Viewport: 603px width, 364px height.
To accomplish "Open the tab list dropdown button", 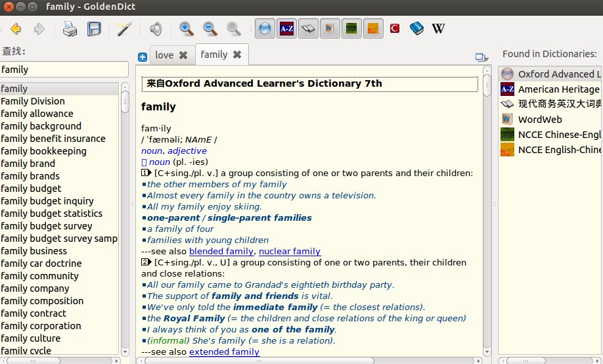I will 481,57.
